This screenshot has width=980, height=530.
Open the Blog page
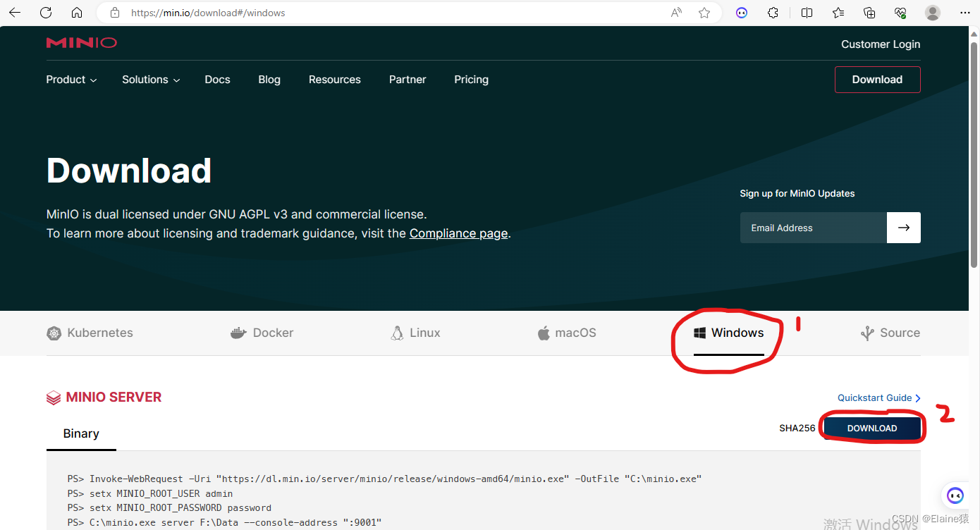269,80
